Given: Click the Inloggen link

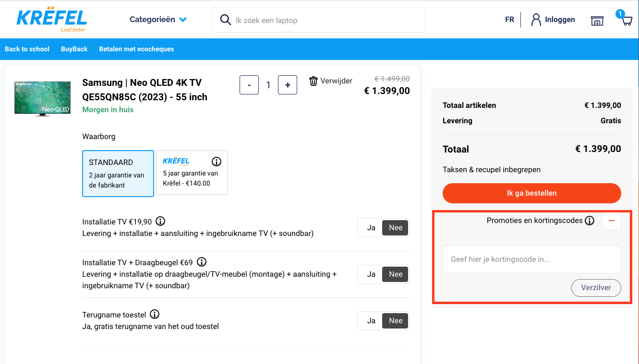Looking at the screenshot, I should [x=560, y=20].
